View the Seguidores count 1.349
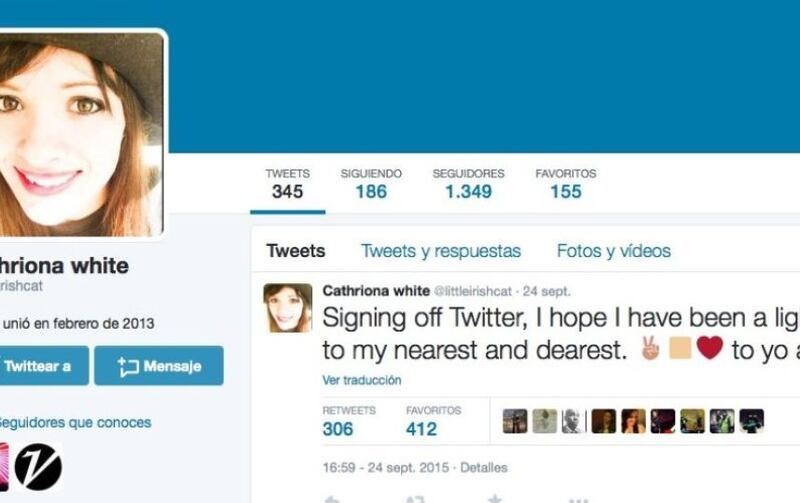Screen dimensions: 800x503 tap(468, 184)
